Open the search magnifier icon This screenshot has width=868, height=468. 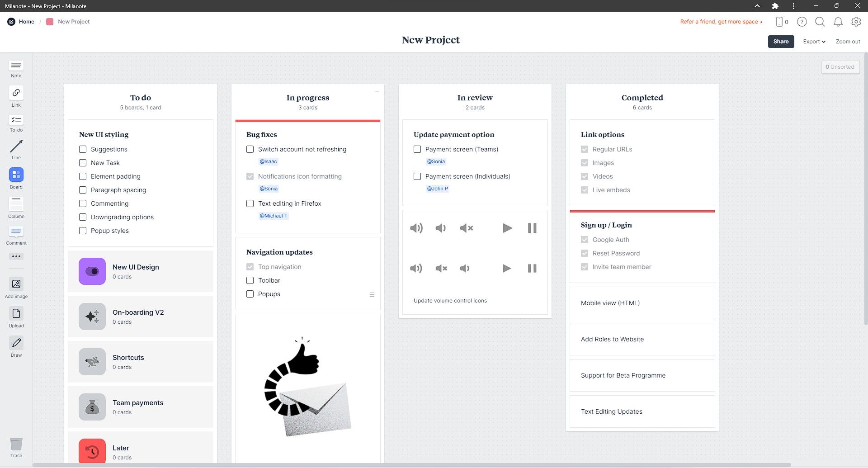click(820, 22)
